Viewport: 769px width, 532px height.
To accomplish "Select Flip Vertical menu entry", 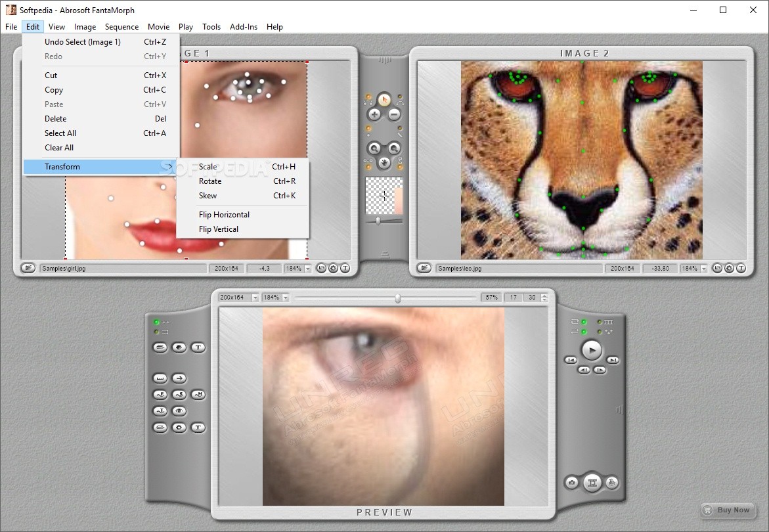I will coord(243,229).
